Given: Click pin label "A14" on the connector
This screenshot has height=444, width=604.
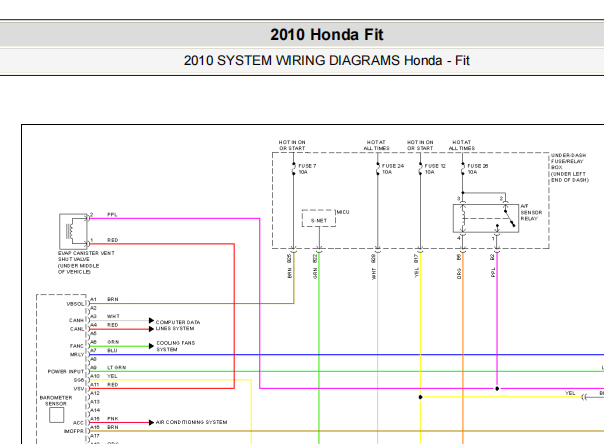Looking at the screenshot, I should pos(95,410).
